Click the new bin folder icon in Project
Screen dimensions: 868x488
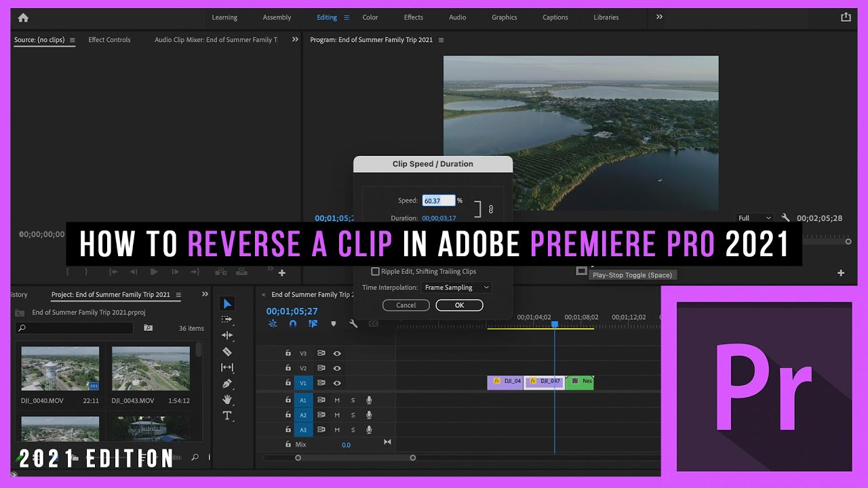[x=149, y=328]
